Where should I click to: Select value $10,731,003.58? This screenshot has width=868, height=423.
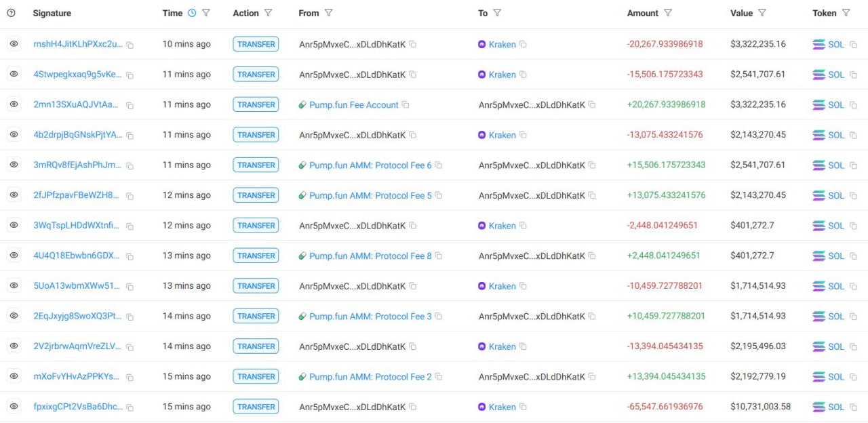761,407
